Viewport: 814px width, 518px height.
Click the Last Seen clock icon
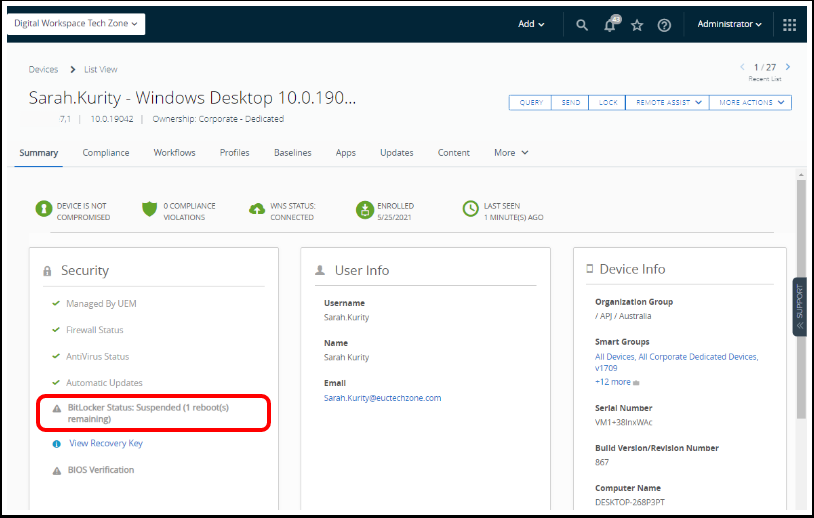click(470, 209)
